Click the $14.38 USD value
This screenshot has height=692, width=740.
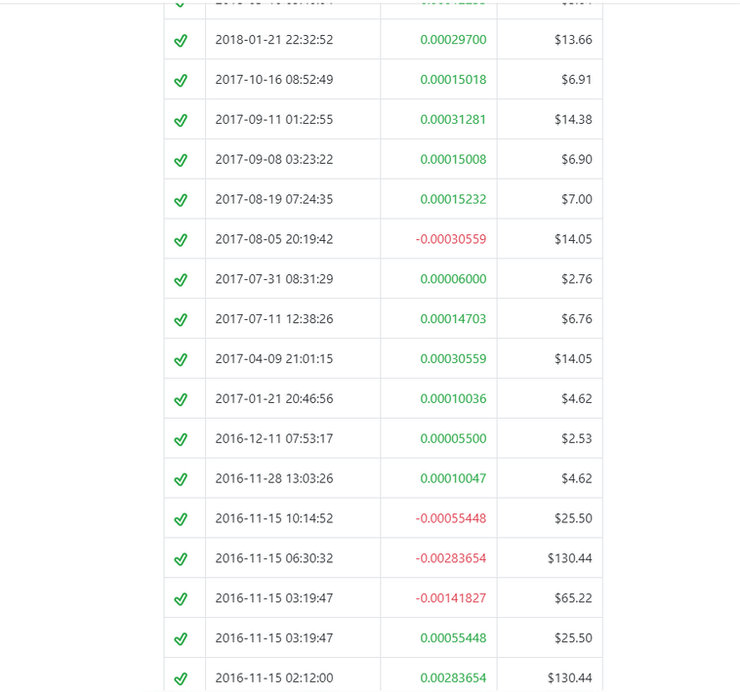(x=573, y=120)
